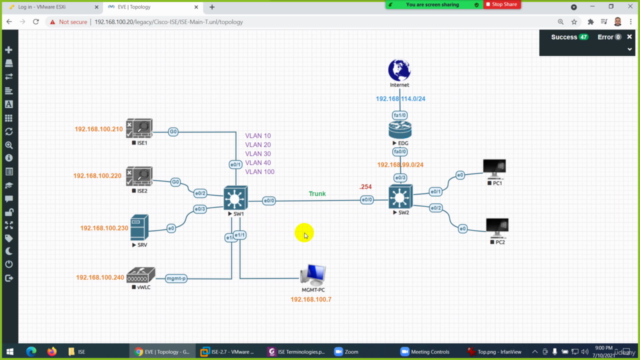Click EDG fa1/0 interface label
Viewport: 640px width, 360px height.
pos(400,116)
